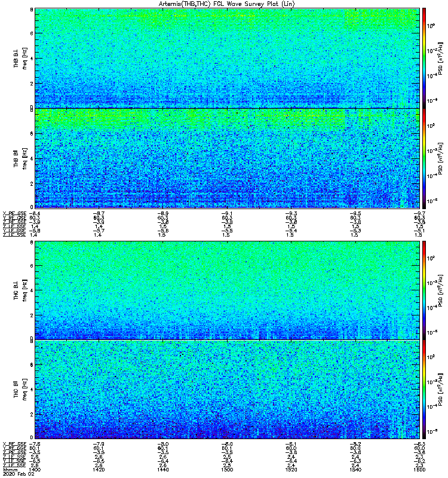
Task: Click the '2020 Feb 02' date label
Action: click(x=19, y=474)
